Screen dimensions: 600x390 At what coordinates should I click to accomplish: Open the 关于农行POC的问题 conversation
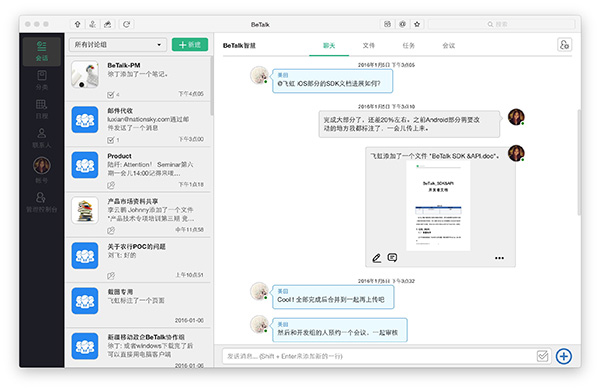click(x=139, y=260)
